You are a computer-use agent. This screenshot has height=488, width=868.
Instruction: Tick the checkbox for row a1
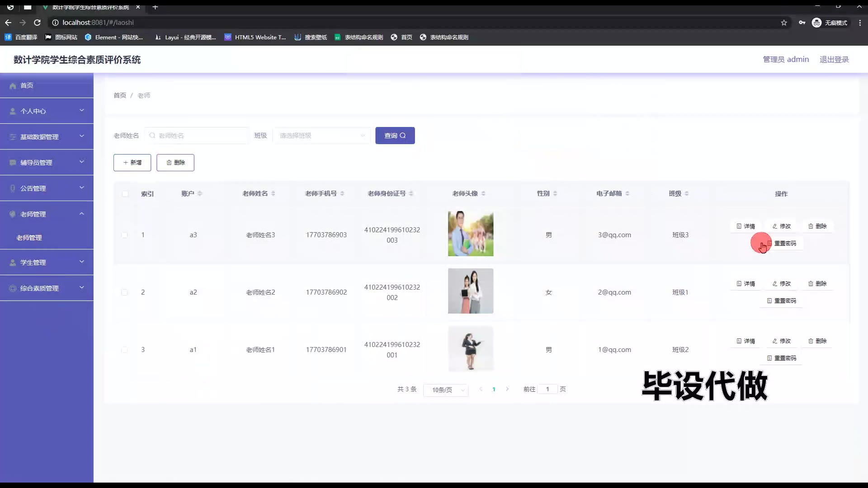click(x=124, y=350)
